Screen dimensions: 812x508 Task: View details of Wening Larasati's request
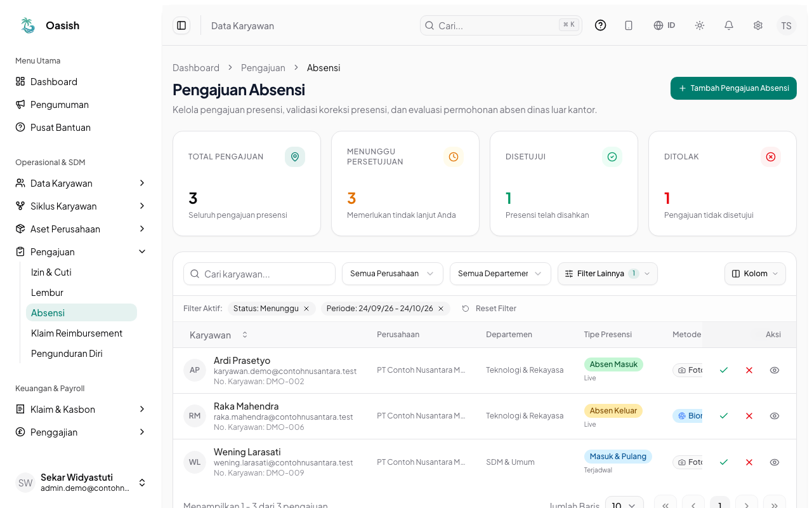click(775, 462)
